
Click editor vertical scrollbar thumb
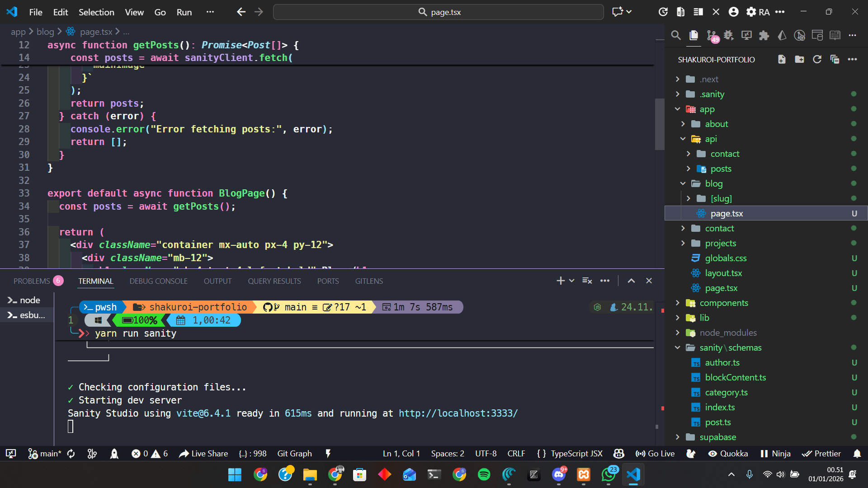[x=660, y=124]
